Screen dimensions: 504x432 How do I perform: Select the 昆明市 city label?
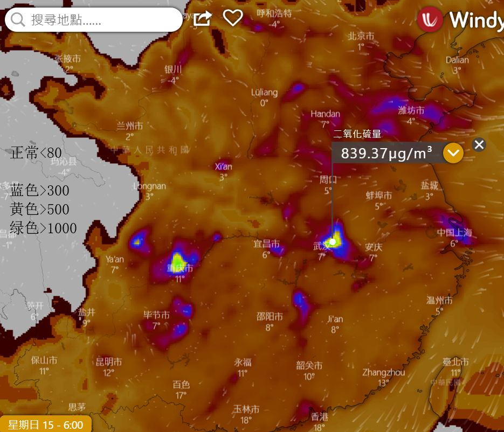(108, 361)
